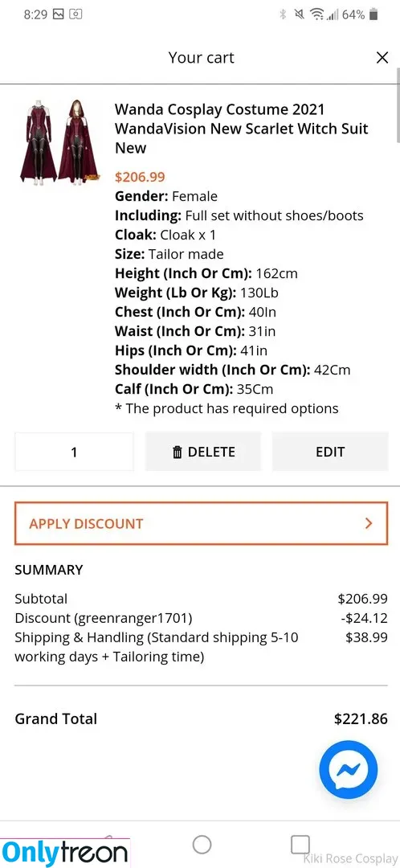Open recent apps square button
Screen dimensions: 400x868
pyautogui.click(x=300, y=845)
